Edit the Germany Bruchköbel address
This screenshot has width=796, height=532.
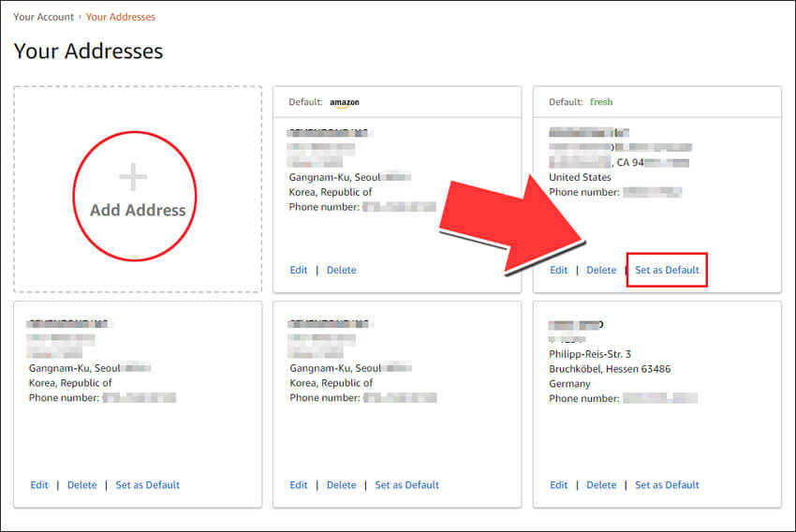[558, 485]
